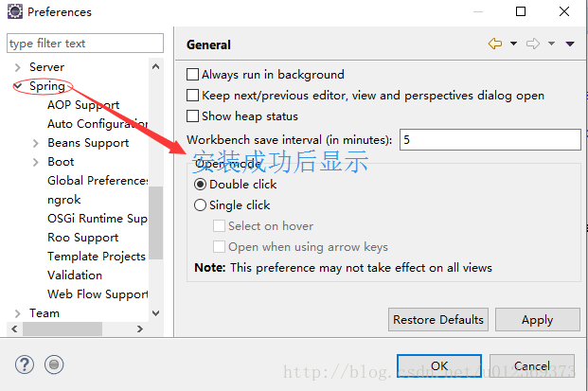This screenshot has width=588, height=391.
Task: Click the Apply button
Action: 538,319
